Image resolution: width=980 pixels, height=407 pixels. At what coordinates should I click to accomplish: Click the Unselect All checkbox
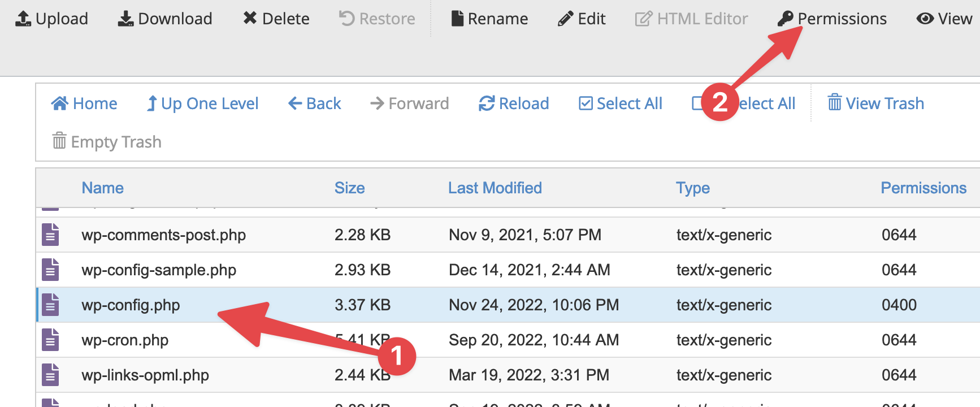698,103
